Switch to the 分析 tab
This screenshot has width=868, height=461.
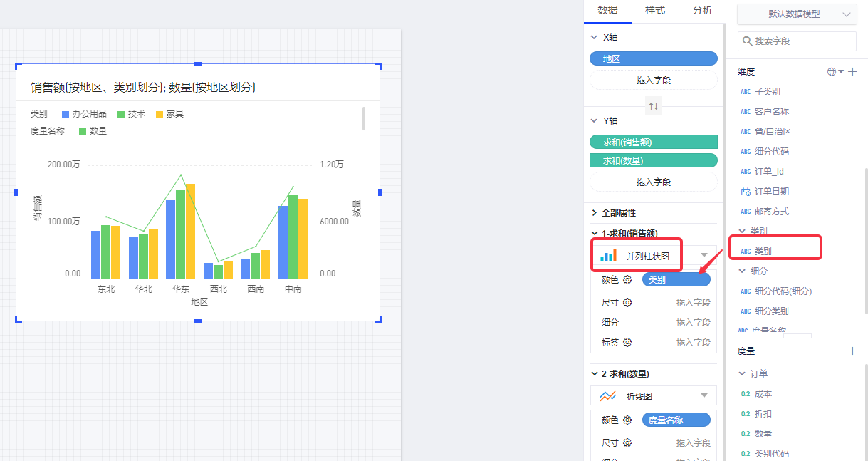coord(701,11)
